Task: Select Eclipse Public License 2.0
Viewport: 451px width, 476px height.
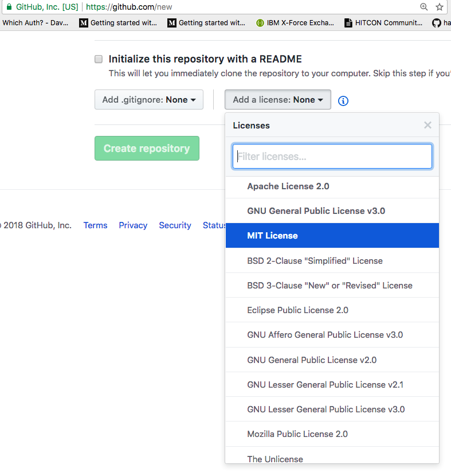Action: coord(332,310)
